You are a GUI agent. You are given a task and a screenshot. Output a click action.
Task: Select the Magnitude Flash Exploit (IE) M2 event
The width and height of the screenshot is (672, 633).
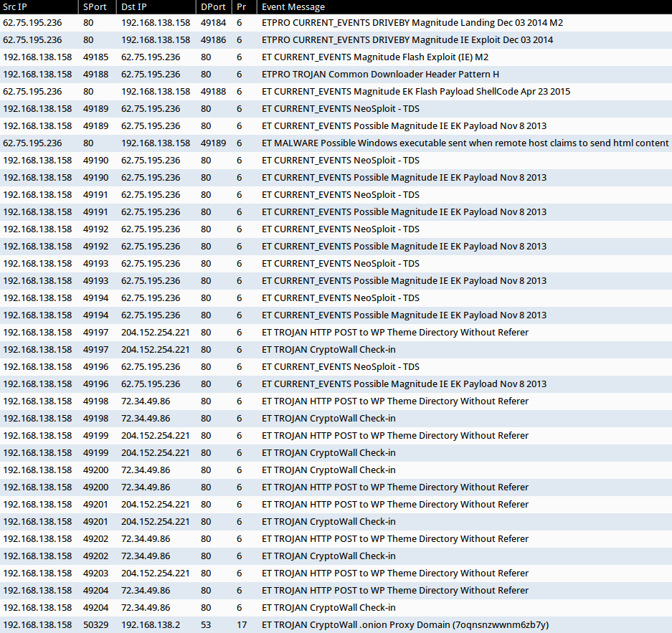point(336,57)
